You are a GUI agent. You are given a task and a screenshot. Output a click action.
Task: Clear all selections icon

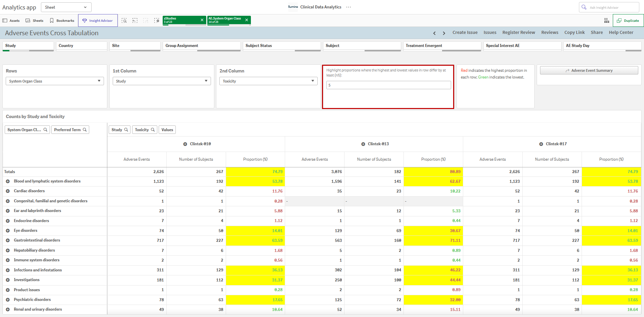157,20
